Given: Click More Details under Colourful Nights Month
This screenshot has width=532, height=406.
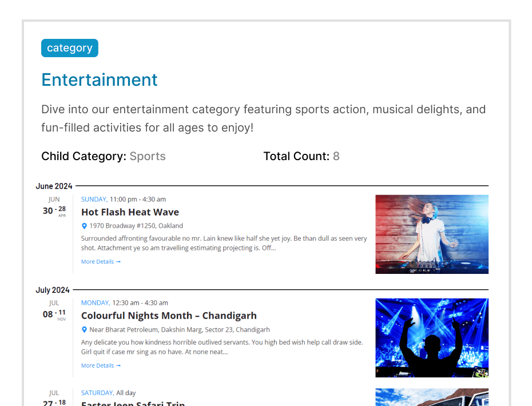Looking at the screenshot, I should tap(101, 366).
